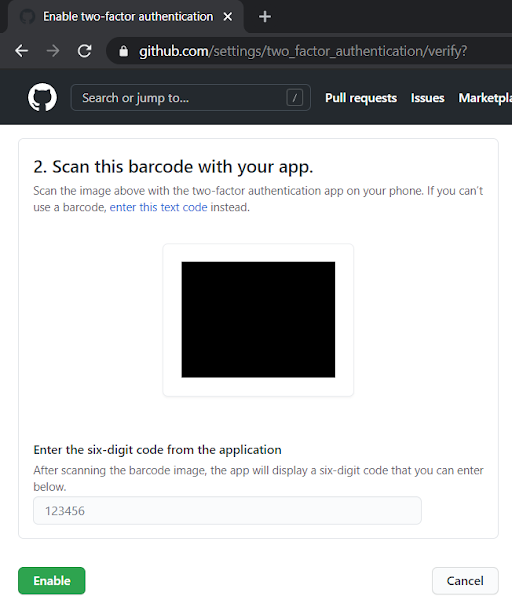This screenshot has width=512, height=600.
Task: Click the enter this text code link
Action: click(x=158, y=207)
